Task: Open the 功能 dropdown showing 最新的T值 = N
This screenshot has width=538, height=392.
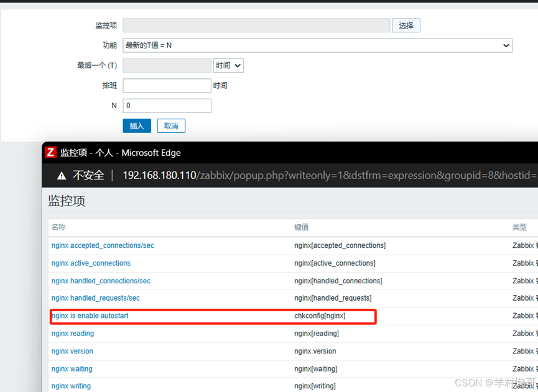Action: click(x=317, y=45)
